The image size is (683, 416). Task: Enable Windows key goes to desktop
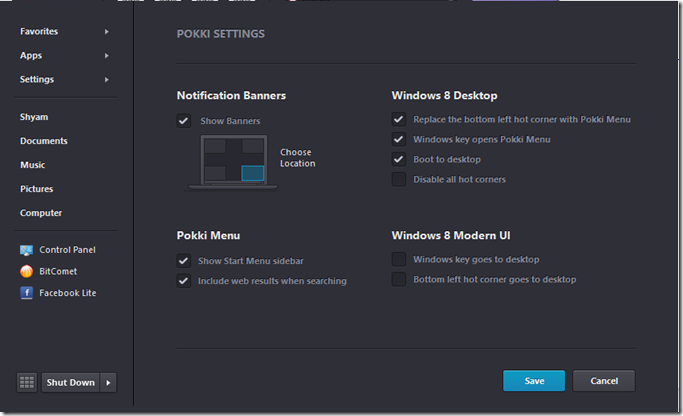pyautogui.click(x=399, y=259)
